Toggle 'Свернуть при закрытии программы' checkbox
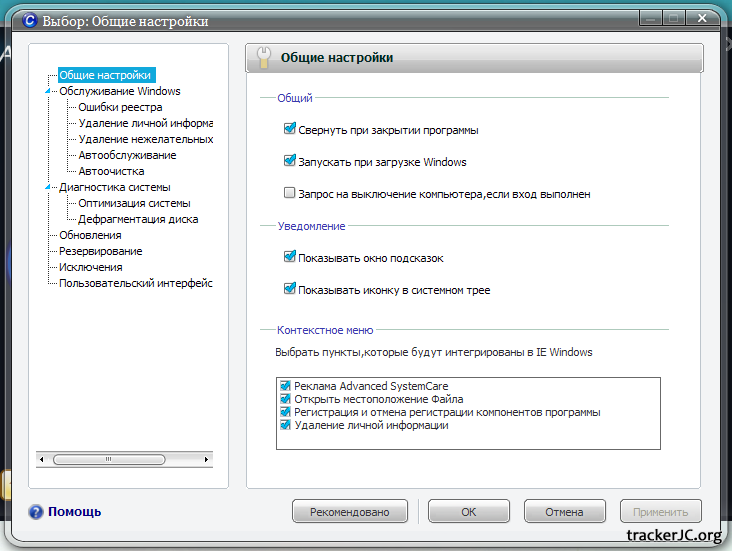Image resolution: width=732 pixels, height=551 pixels. point(290,130)
